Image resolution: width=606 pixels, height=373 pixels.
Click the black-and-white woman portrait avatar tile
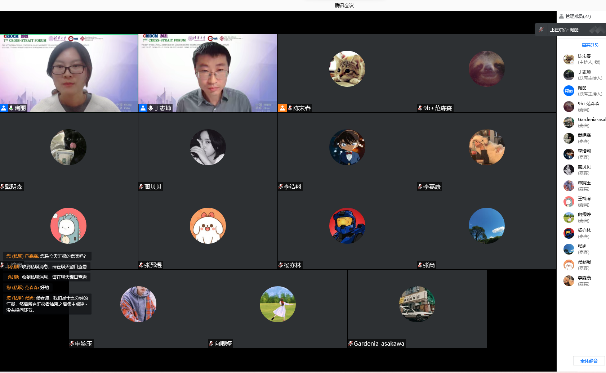click(x=208, y=147)
